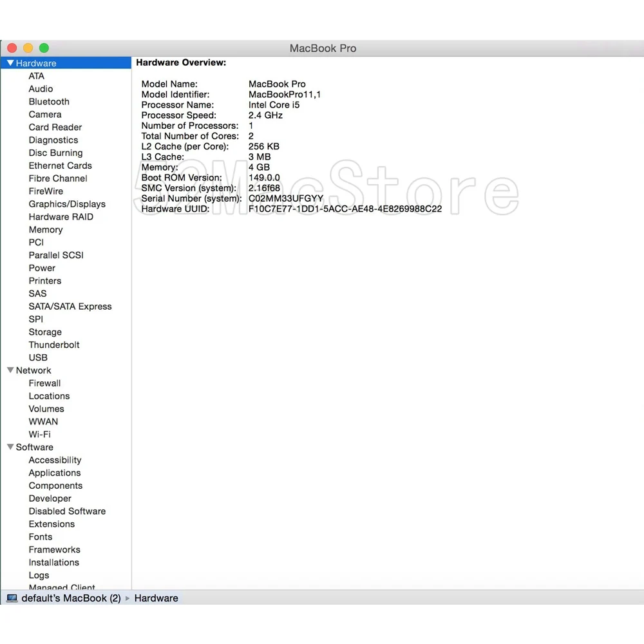Select Printers in the sidebar
Screen dimensions: 644x644
[45, 281]
